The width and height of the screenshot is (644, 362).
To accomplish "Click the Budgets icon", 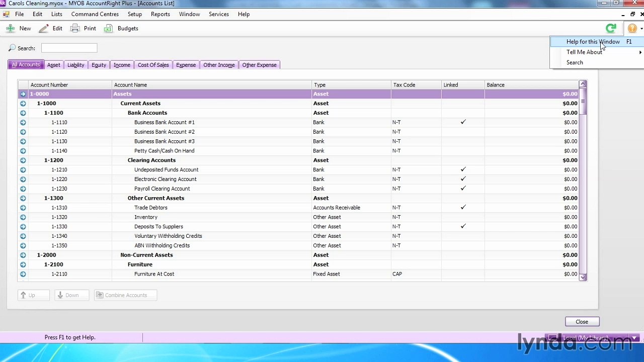I will coord(108,29).
